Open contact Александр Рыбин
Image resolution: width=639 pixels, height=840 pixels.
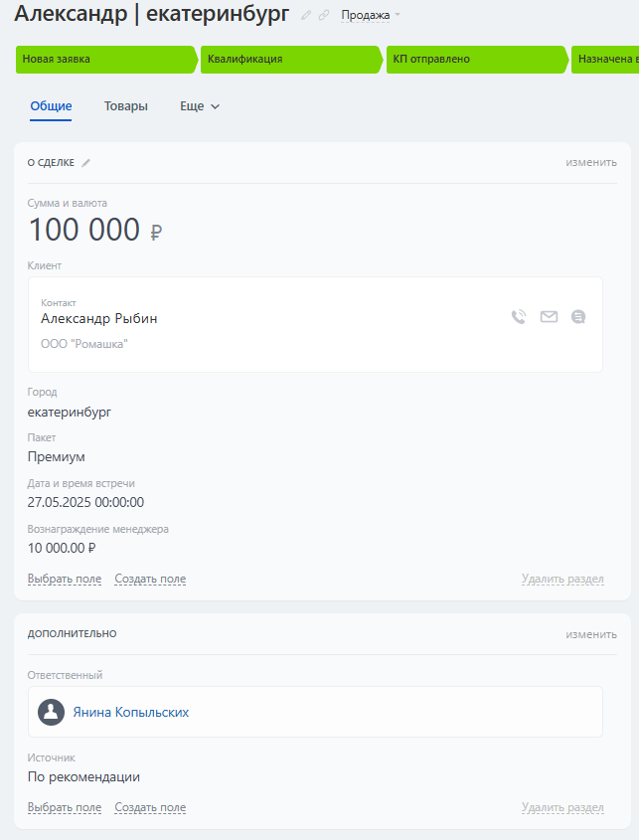click(x=99, y=319)
